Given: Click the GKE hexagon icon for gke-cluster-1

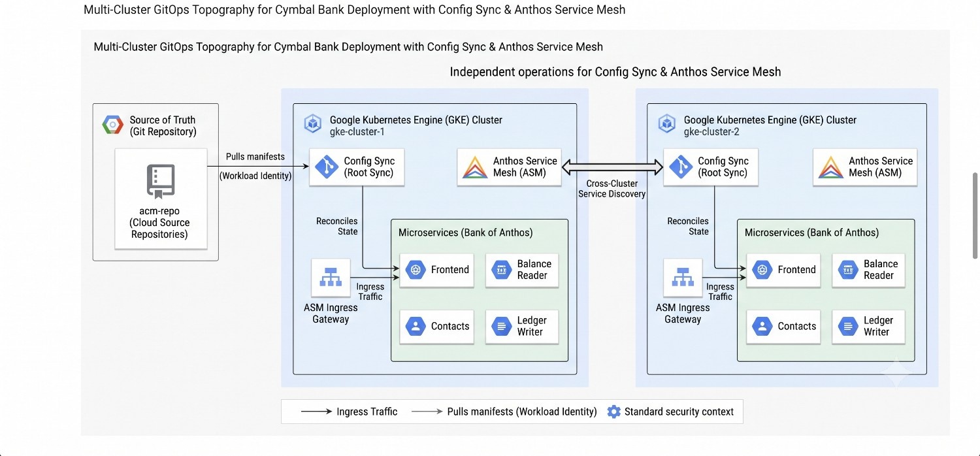Looking at the screenshot, I should pyautogui.click(x=313, y=124).
